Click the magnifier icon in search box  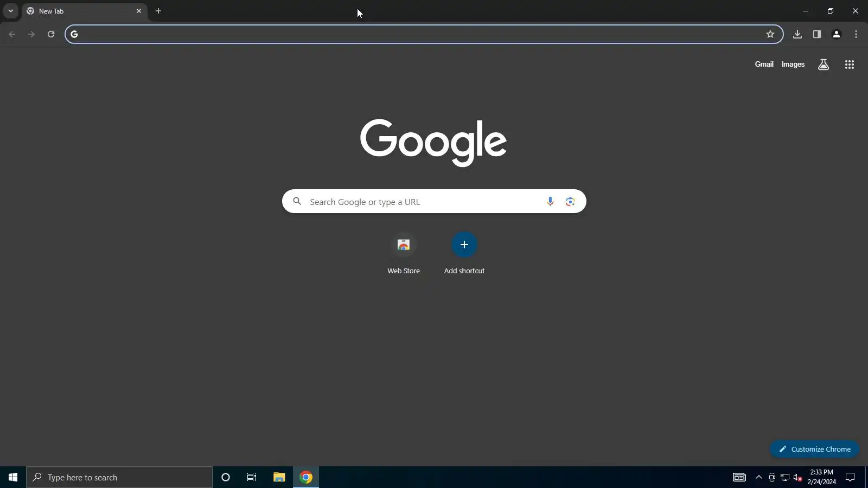[297, 202]
